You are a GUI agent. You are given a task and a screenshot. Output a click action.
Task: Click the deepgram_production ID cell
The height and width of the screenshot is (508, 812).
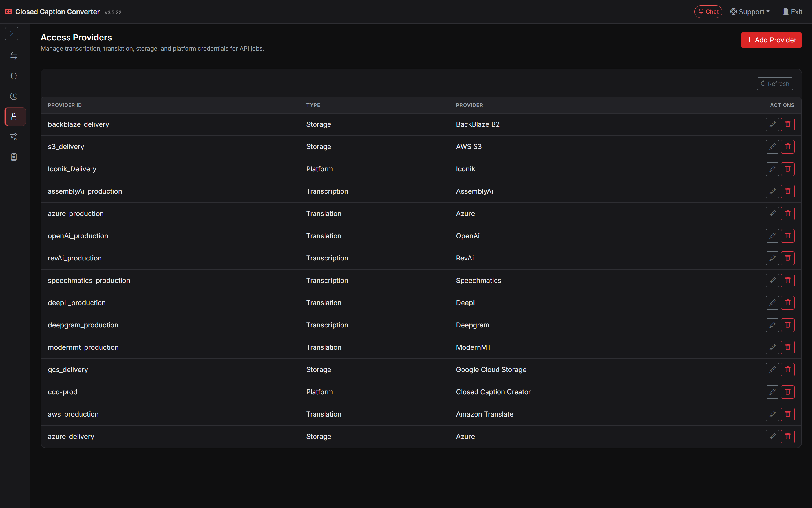point(83,325)
